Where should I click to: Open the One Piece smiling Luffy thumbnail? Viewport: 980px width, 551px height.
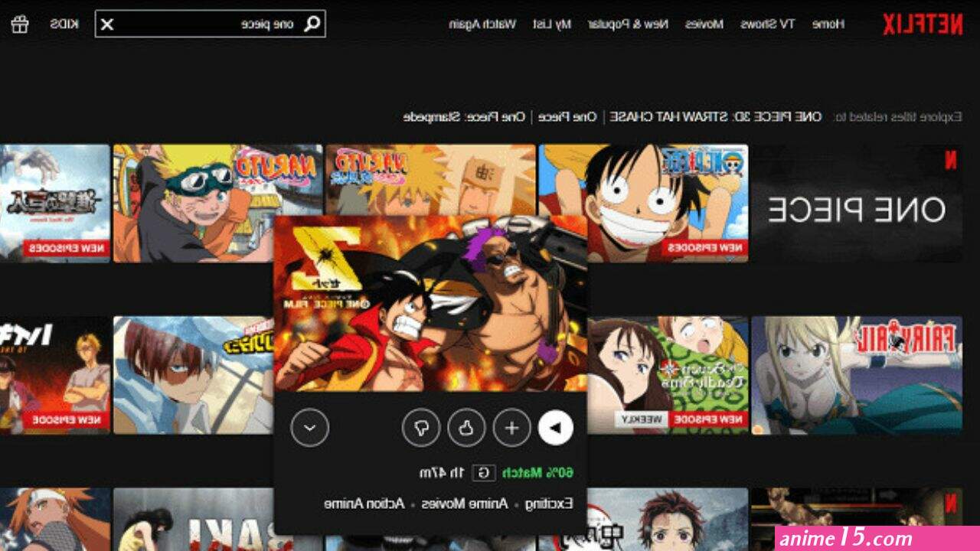pos(643,204)
